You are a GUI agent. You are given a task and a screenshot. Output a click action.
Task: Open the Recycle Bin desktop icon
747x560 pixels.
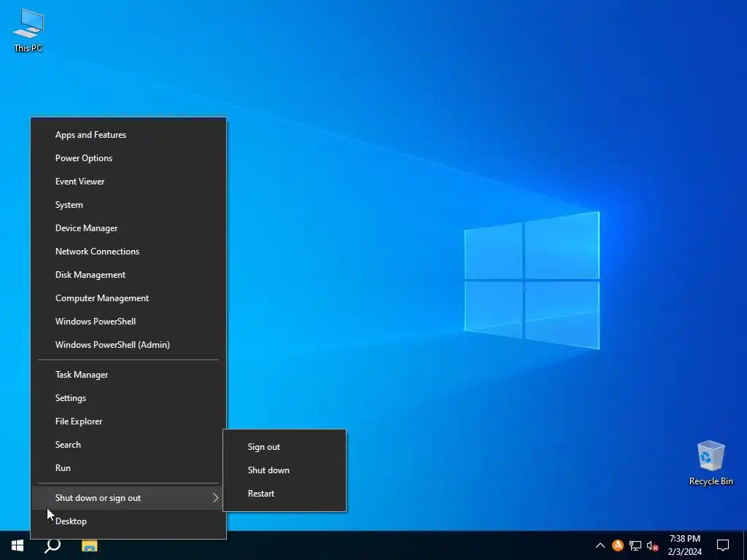(711, 463)
